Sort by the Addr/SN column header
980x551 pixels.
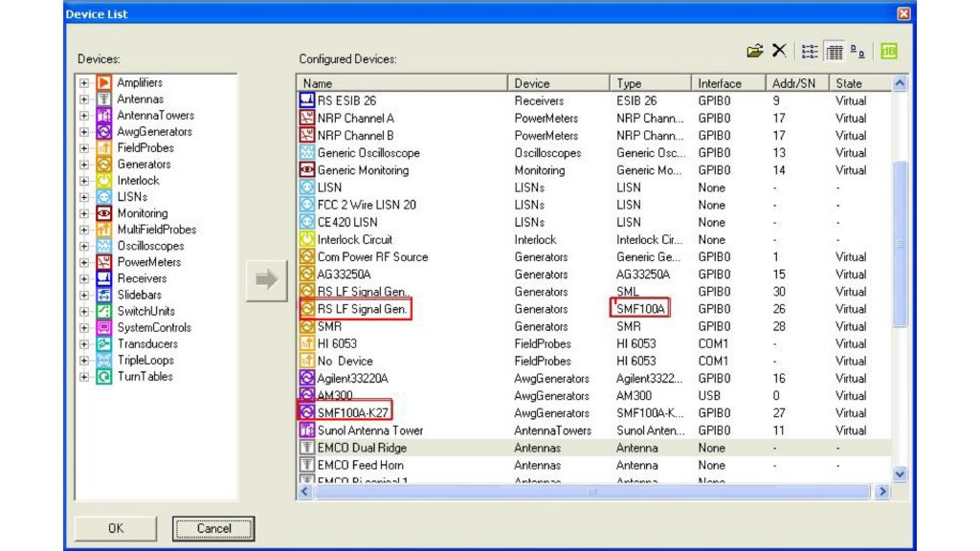coord(797,83)
